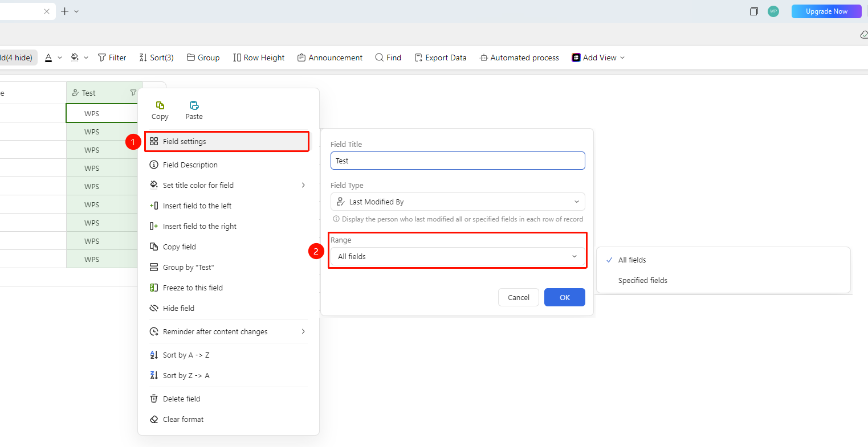868x447 pixels.
Task: Toggle Freeze to this field
Action: pyautogui.click(x=229, y=288)
